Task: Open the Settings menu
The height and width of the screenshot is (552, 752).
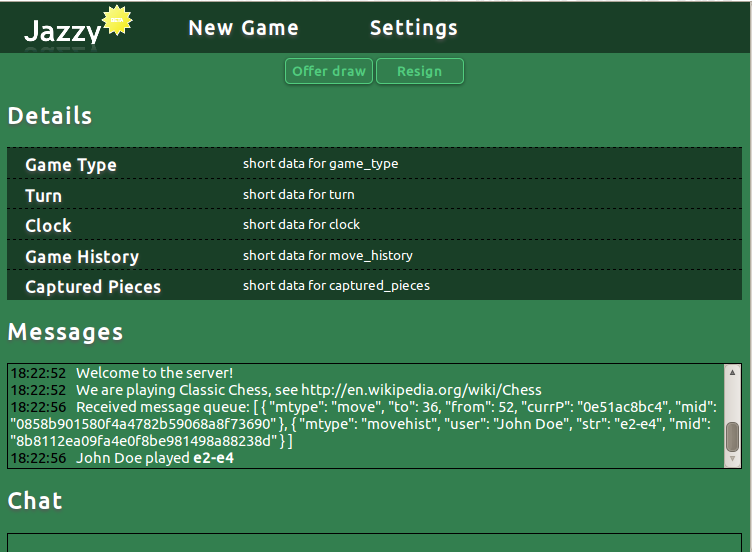Action: 413,28
